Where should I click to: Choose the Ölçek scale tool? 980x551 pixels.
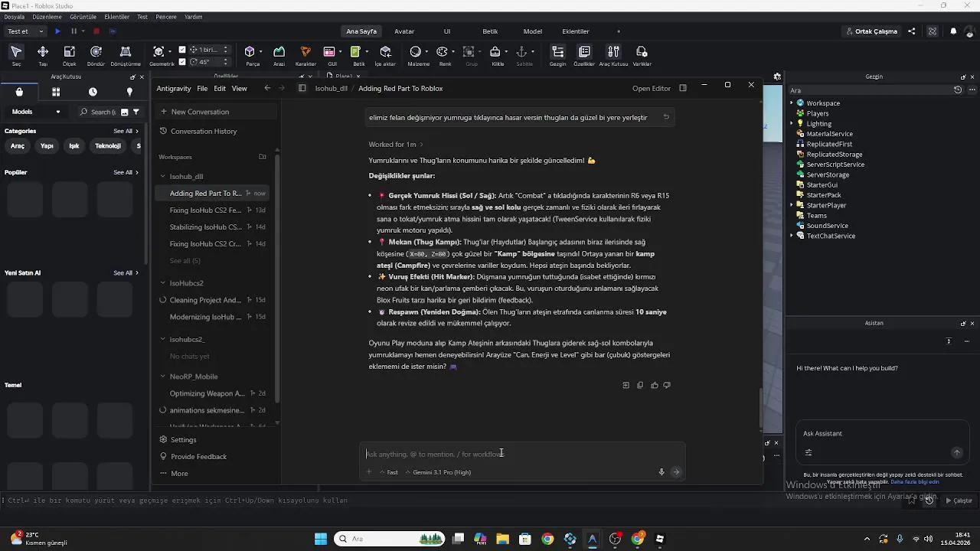point(69,55)
